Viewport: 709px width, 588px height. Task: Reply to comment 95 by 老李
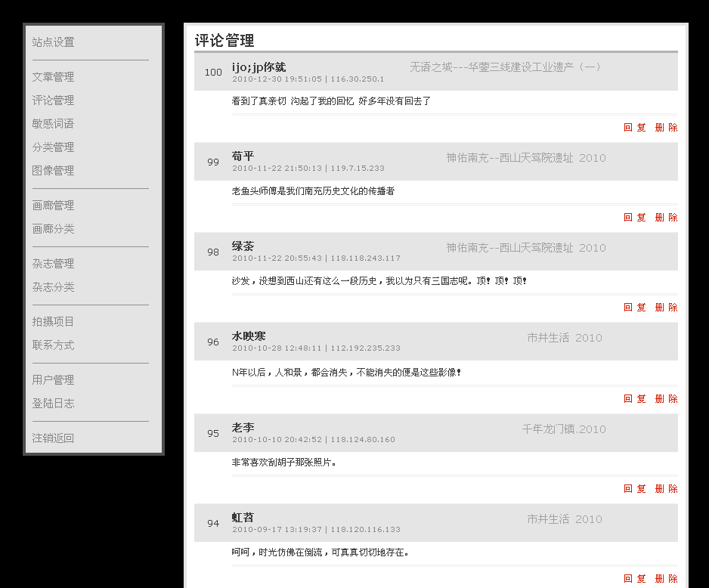tap(634, 488)
